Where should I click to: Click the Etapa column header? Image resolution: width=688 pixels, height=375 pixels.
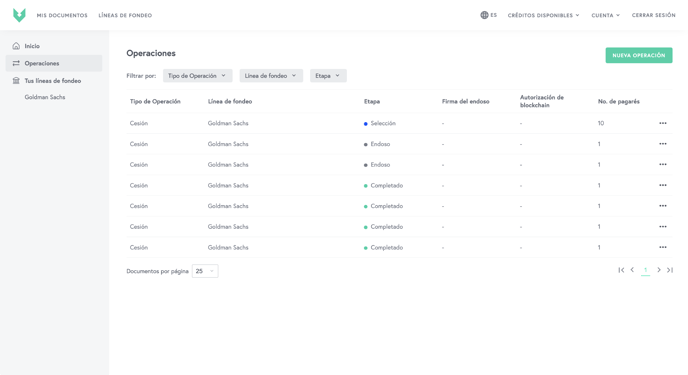pyautogui.click(x=372, y=101)
